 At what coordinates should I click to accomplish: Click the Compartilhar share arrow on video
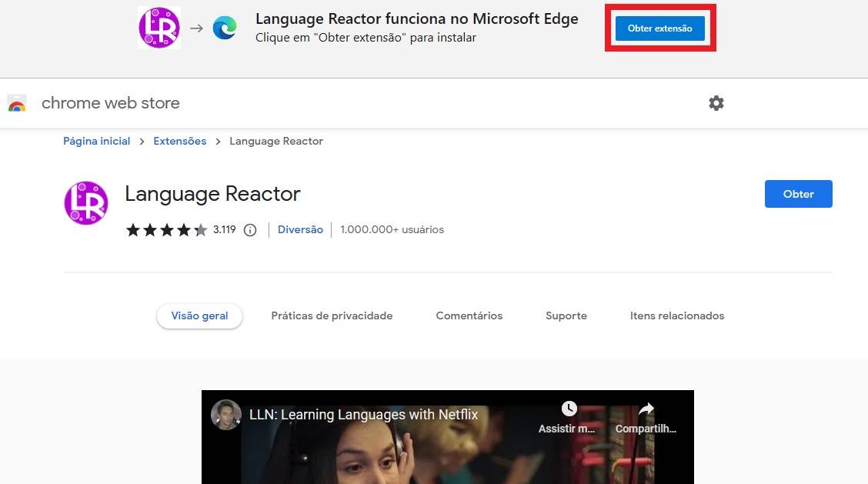(x=646, y=409)
